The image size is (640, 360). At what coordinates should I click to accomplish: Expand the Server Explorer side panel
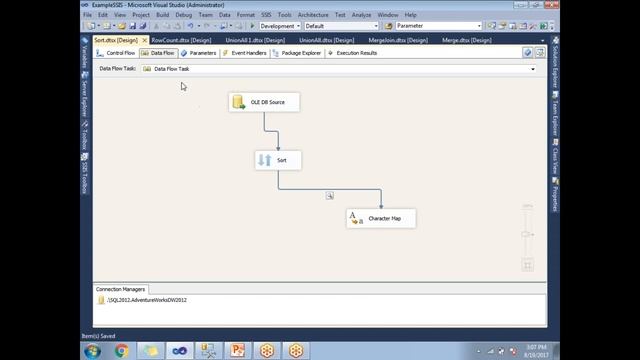(85, 94)
